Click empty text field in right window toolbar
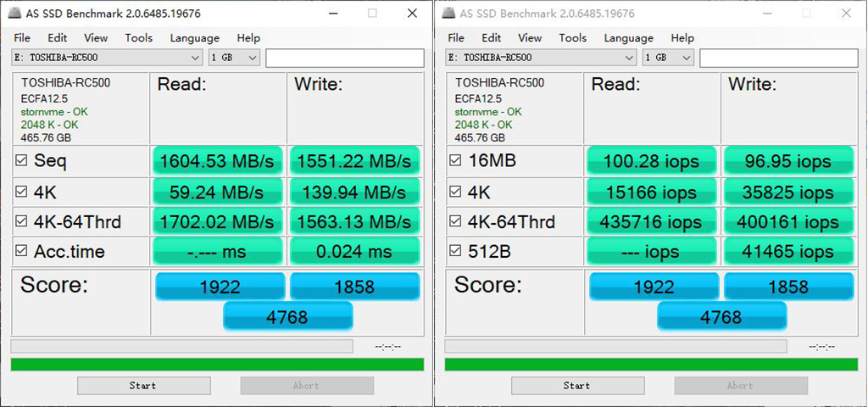This screenshot has width=868, height=407. [x=779, y=58]
